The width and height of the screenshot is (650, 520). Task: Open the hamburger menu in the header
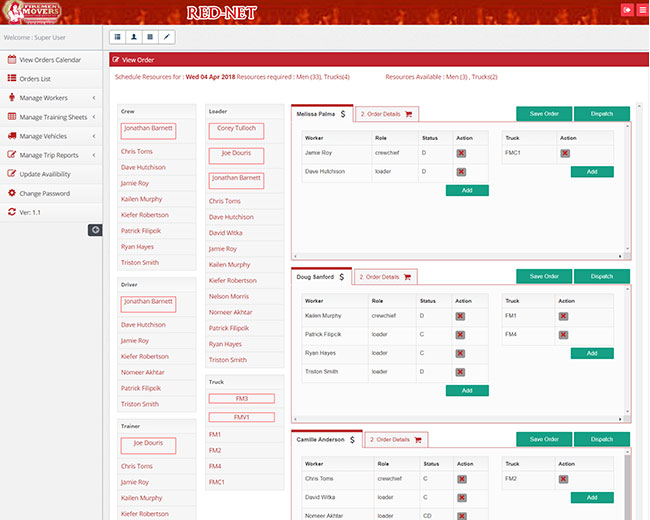(x=641, y=10)
